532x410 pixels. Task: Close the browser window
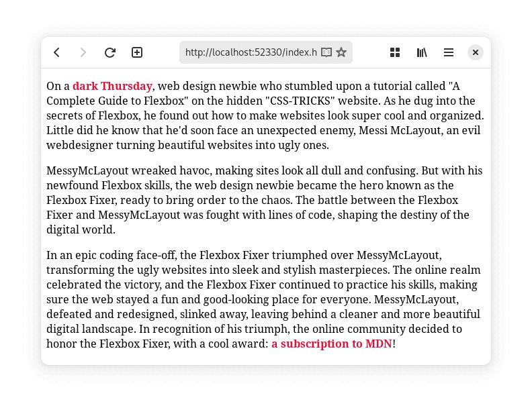[476, 52]
